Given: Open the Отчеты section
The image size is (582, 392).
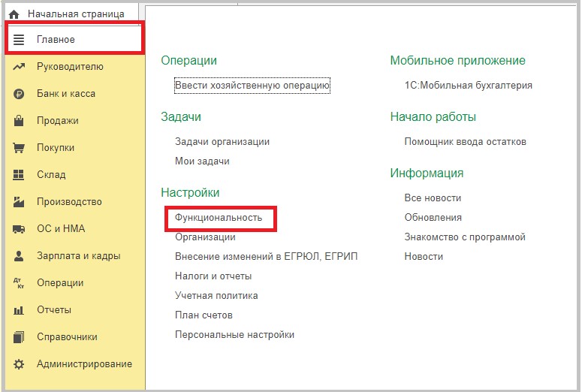Looking at the screenshot, I should pos(54,310).
